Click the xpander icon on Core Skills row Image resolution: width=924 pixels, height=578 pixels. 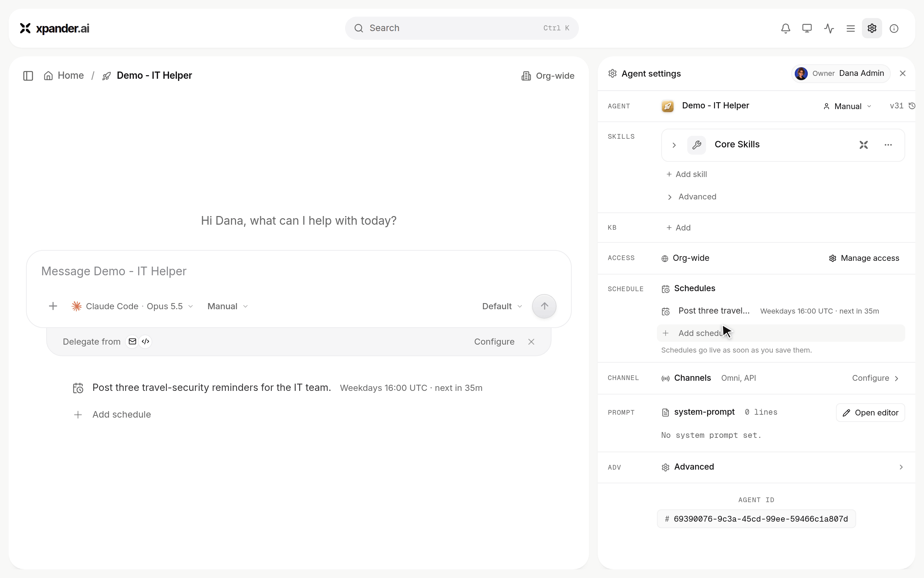tap(864, 145)
